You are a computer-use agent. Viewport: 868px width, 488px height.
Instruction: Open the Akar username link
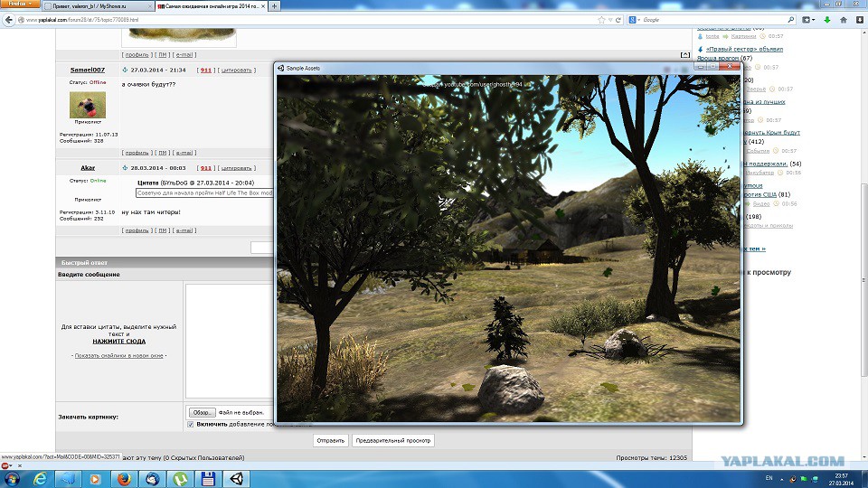(x=88, y=168)
